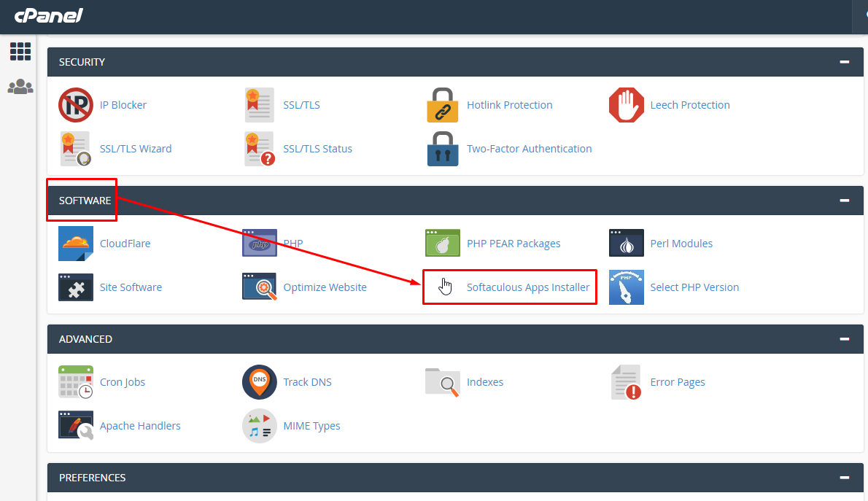
Task: Select the Error Pages link
Action: [678, 381]
